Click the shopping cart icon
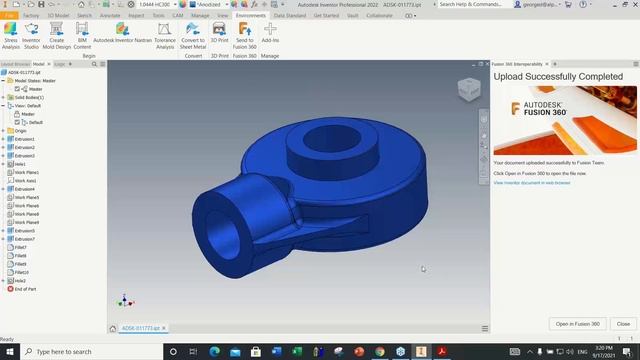 568,4
